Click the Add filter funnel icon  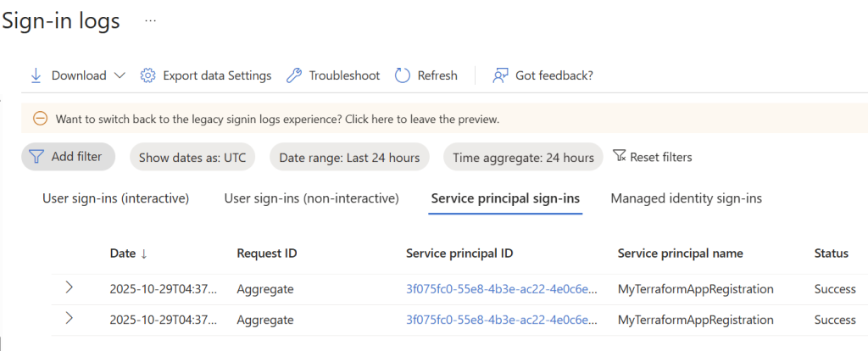36,157
